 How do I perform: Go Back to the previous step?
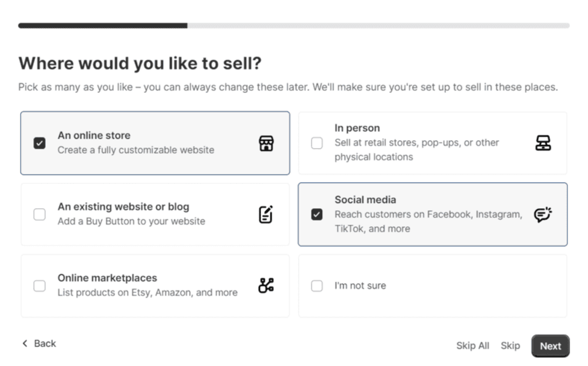[x=44, y=343]
